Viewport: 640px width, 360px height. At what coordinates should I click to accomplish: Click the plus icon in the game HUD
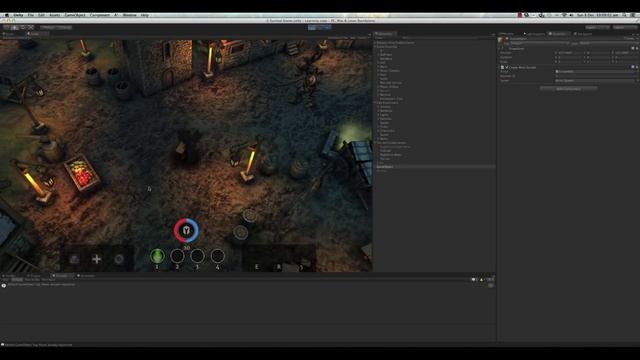pos(96,259)
